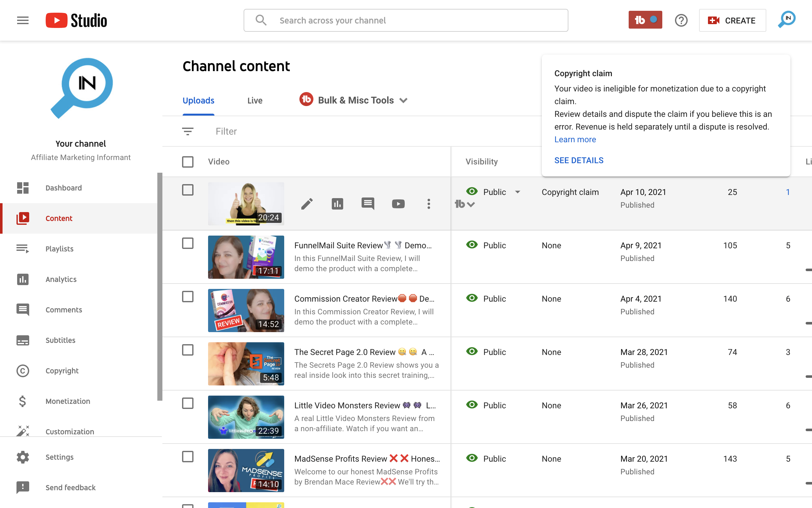Screen dimensions: 812x508
Task: Click the Copyright sidebar icon
Action: click(23, 371)
